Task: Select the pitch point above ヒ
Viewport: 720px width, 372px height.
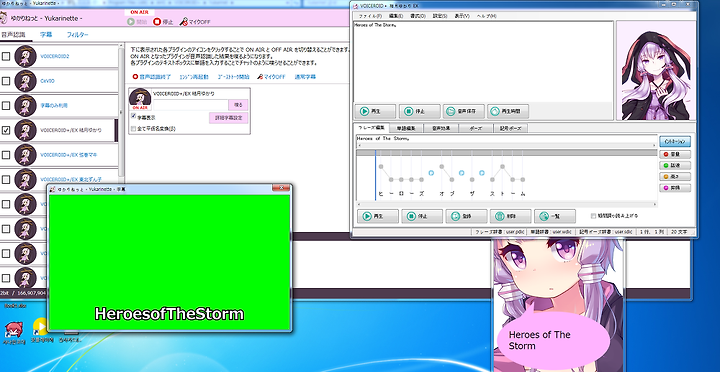Action: [x=381, y=167]
